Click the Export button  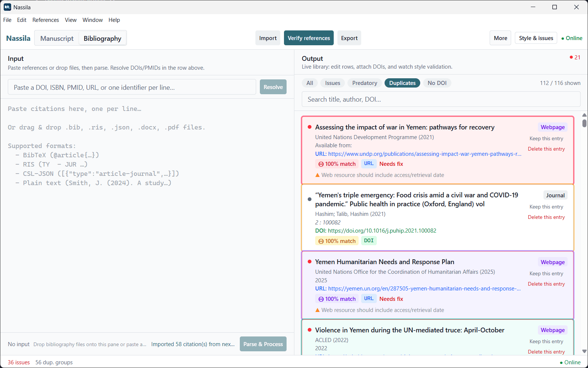(x=349, y=38)
